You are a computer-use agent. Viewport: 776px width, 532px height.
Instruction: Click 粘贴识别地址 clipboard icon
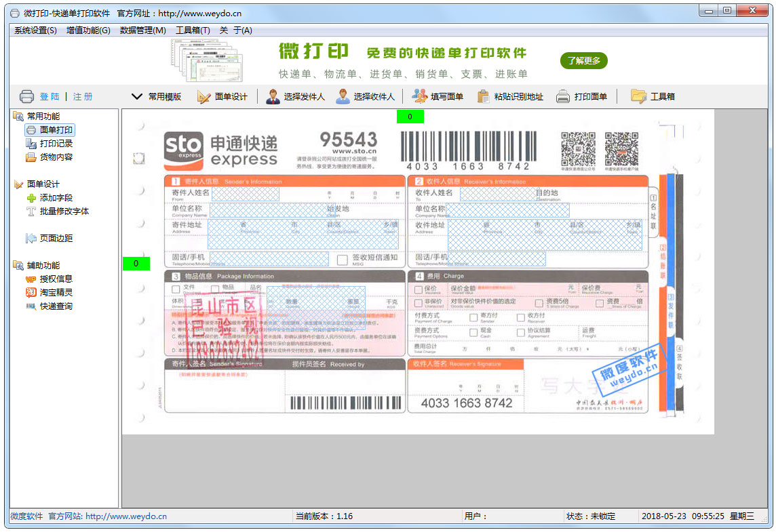(483, 97)
